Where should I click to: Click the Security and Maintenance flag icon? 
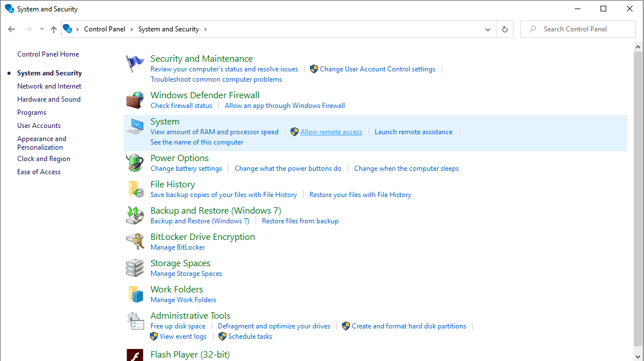tap(135, 64)
